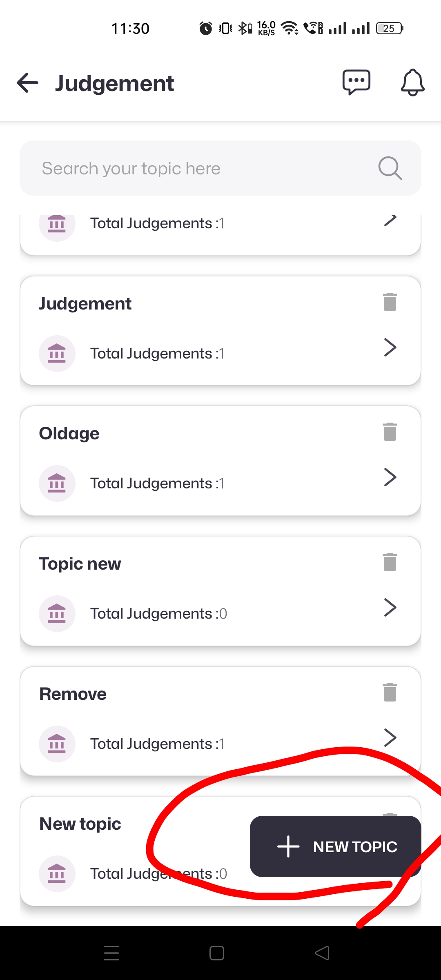The width and height of the screenshot is (441, 980).
Task: Open the Topic new title
Action: click(x=80, y=564)
